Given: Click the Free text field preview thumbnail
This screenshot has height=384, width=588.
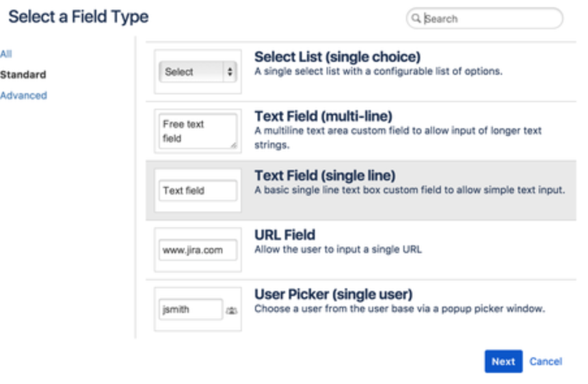Looking at the screenshot, I should pyautogui.click(x=198, y=131).
